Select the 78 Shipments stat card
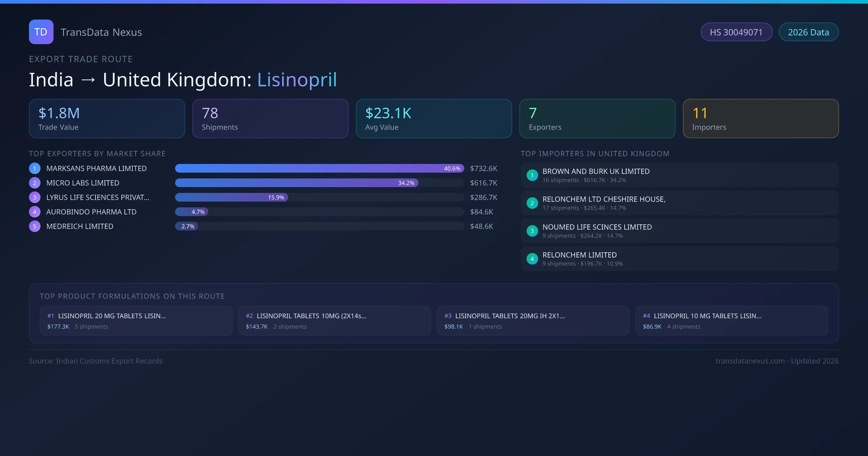Image resolution: width=868 pixels, height=456 pixels. [x=270, y=118]
